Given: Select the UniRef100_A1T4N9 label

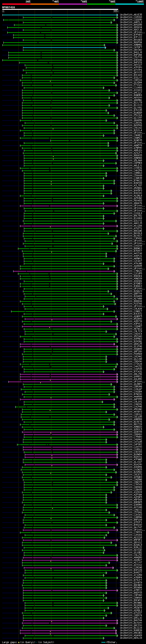Looking at the screenshot, I should 131,299.
